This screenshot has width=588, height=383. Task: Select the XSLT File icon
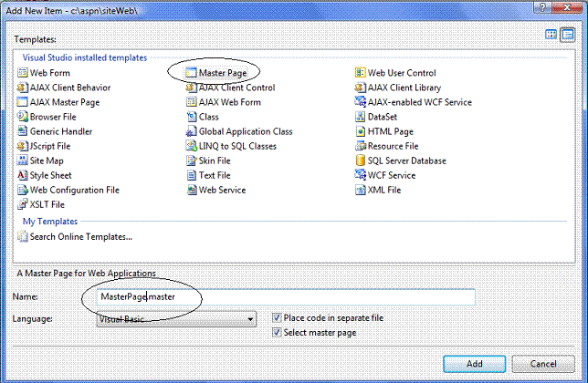(x=23, y=204)
